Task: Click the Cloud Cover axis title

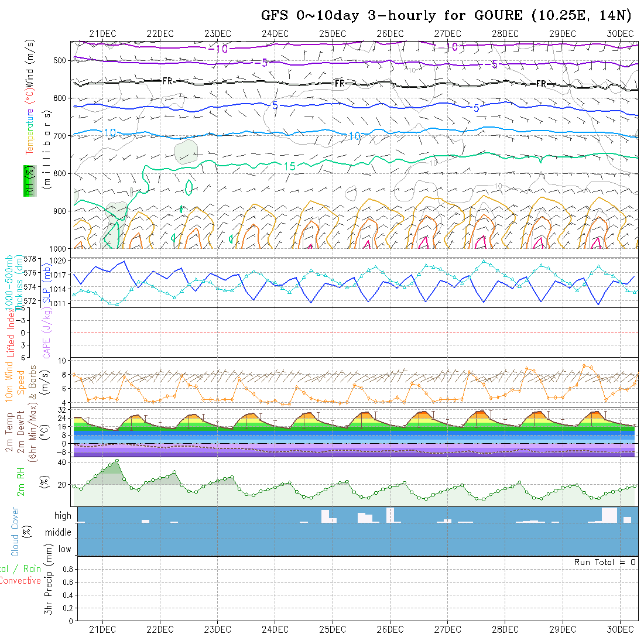Action: tap(15, 532)
